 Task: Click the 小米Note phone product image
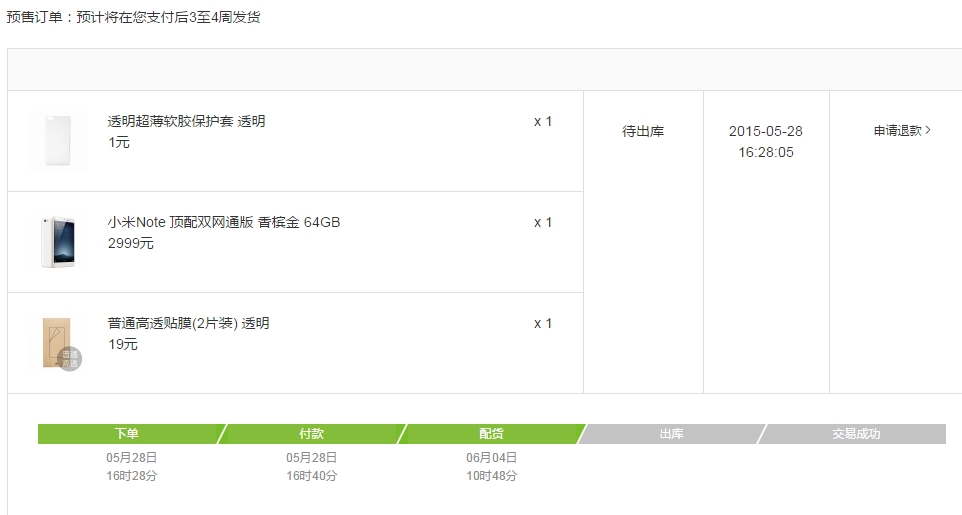(x=57, y=242)
